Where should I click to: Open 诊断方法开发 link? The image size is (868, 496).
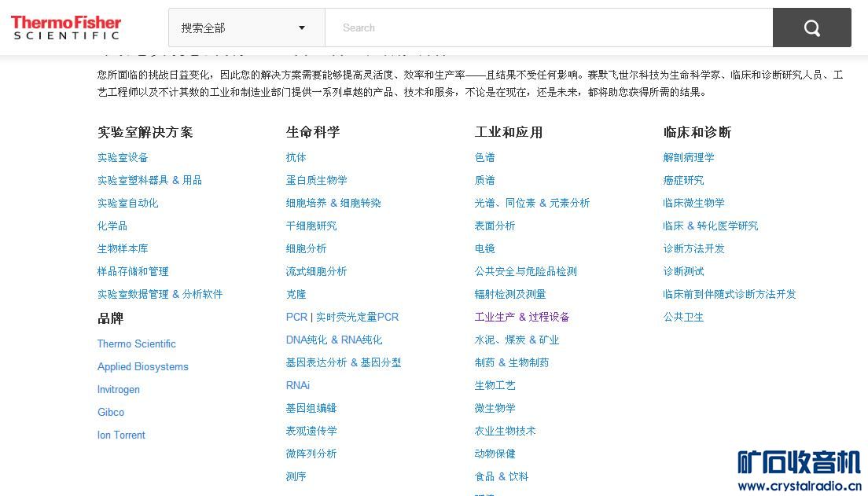[694, 248]
